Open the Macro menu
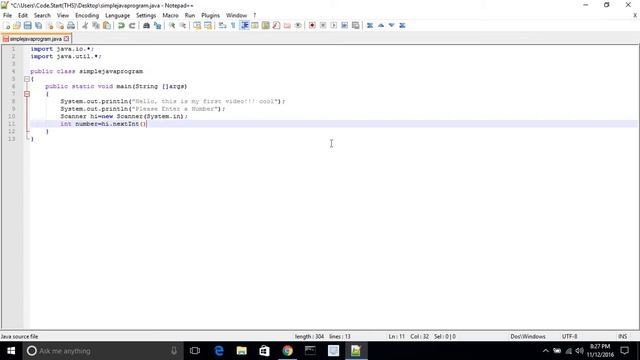The width and height of the screenshot is (640, 360). point(170,15)
